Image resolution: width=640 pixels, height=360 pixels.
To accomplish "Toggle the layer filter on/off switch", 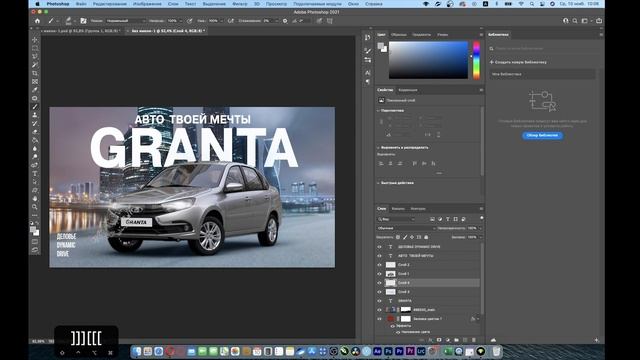I will 482,218.
